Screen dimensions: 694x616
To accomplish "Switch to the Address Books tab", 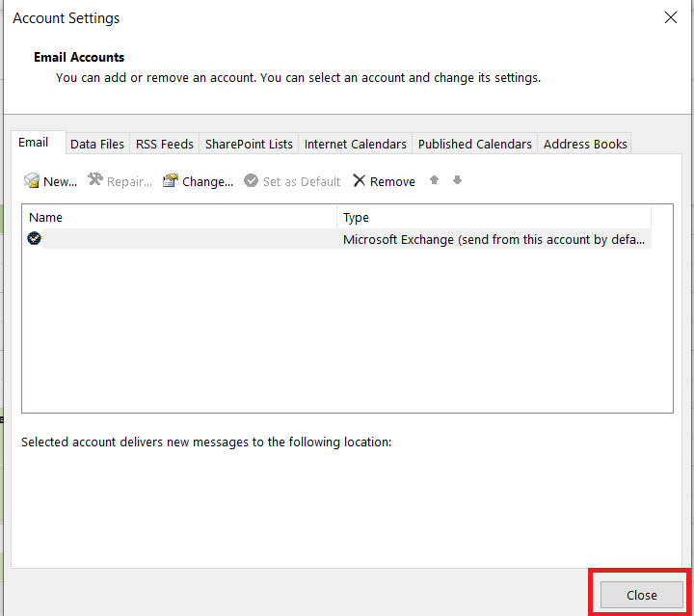I will [585, 145].
